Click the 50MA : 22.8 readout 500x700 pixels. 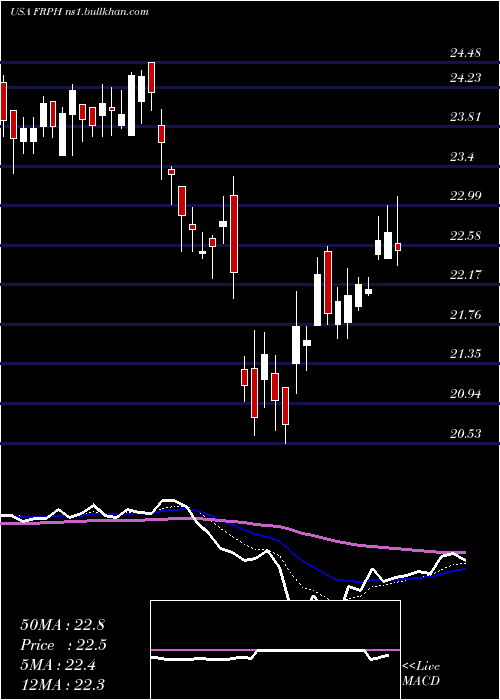click(x=62, y=625)
